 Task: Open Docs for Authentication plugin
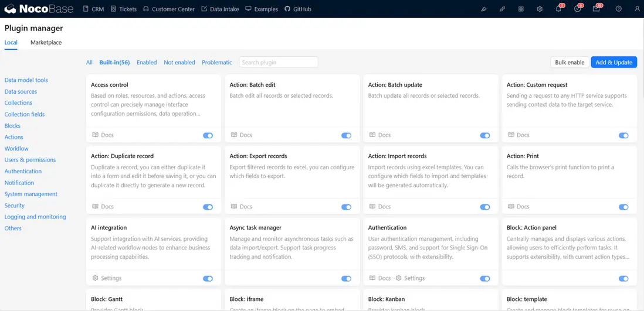380,278
